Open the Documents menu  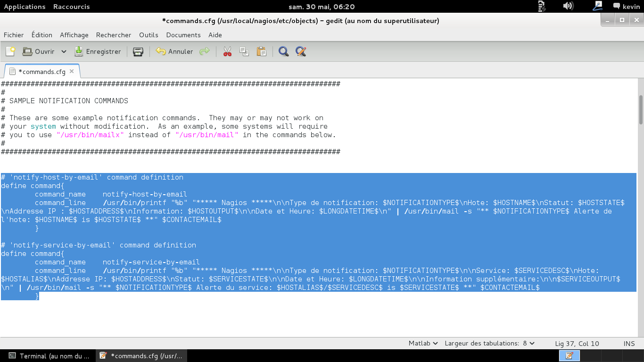[183, 35]
